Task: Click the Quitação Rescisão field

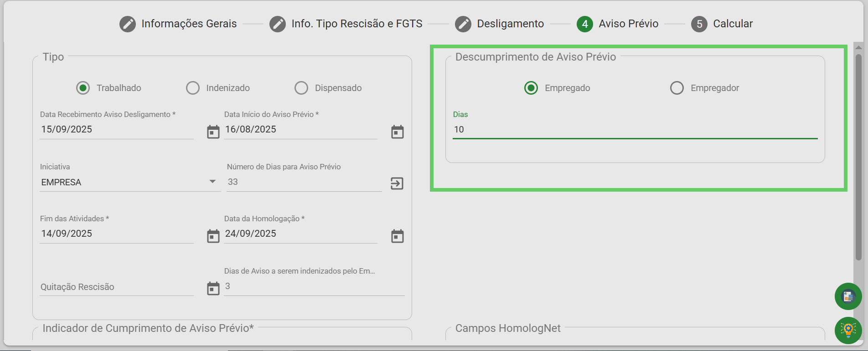Action: click(x=117, y=287)
